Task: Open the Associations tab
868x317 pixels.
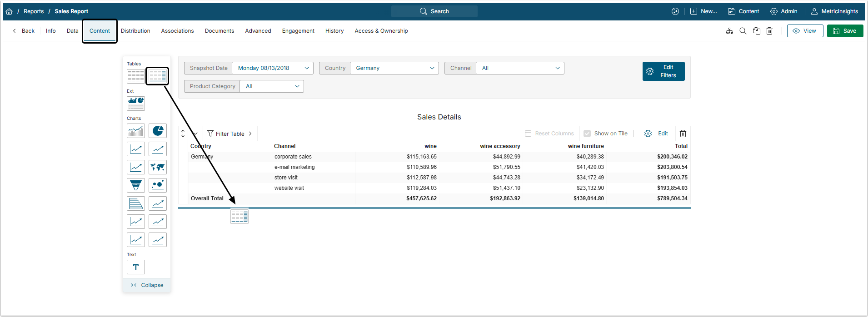Action: (x=177, y=31)
